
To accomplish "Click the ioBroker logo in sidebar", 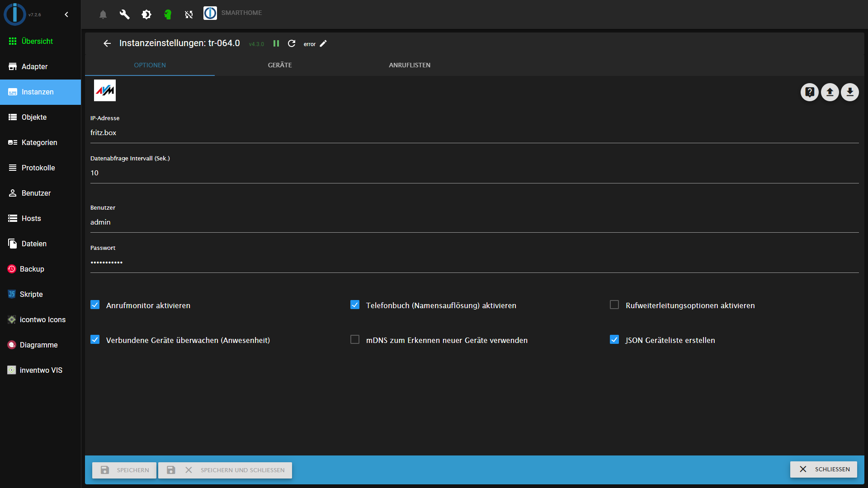I will pyautogui.click(x=15, y=14).
